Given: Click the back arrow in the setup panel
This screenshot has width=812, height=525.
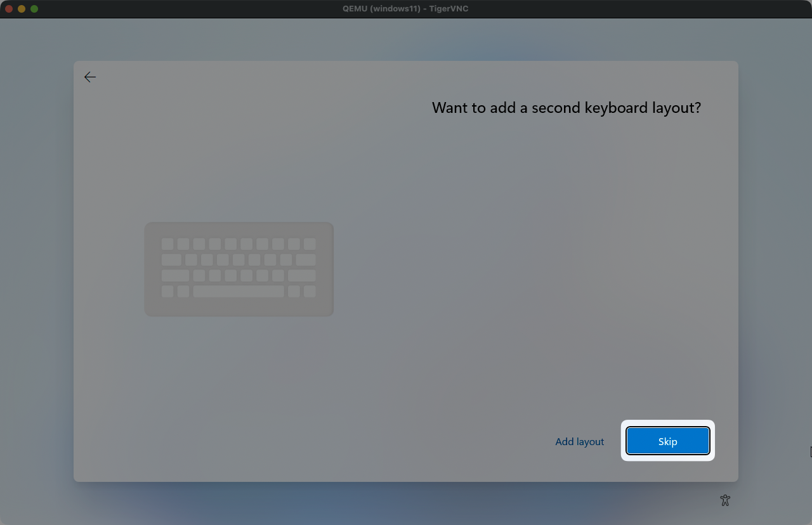Looking at the screenshot, I should 90,77.
